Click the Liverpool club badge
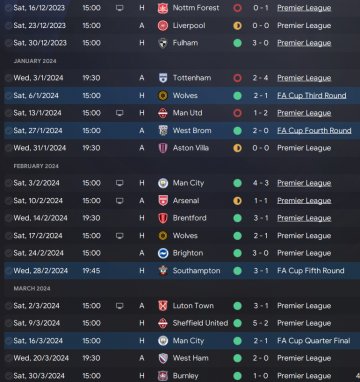The height and width of the screenshot is (382, 360). coord(163,26)
